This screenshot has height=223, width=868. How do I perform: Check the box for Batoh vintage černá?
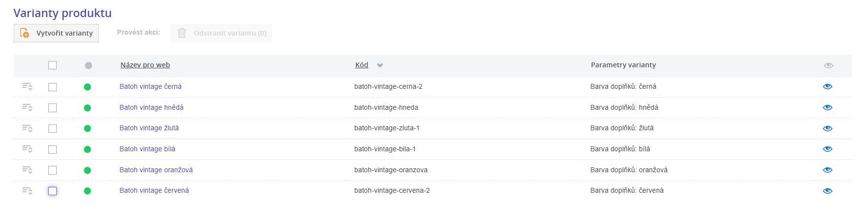53,87
